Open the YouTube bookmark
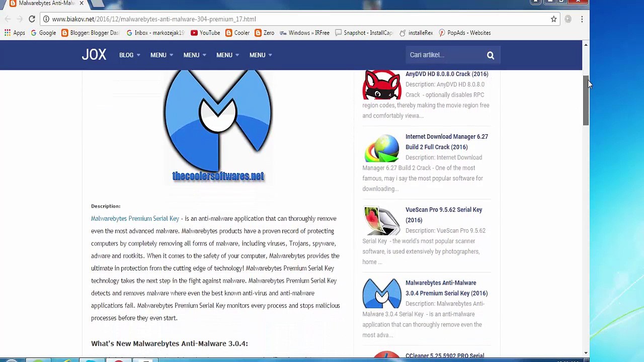This screenshot has width=644, height=362. [205, 33]
